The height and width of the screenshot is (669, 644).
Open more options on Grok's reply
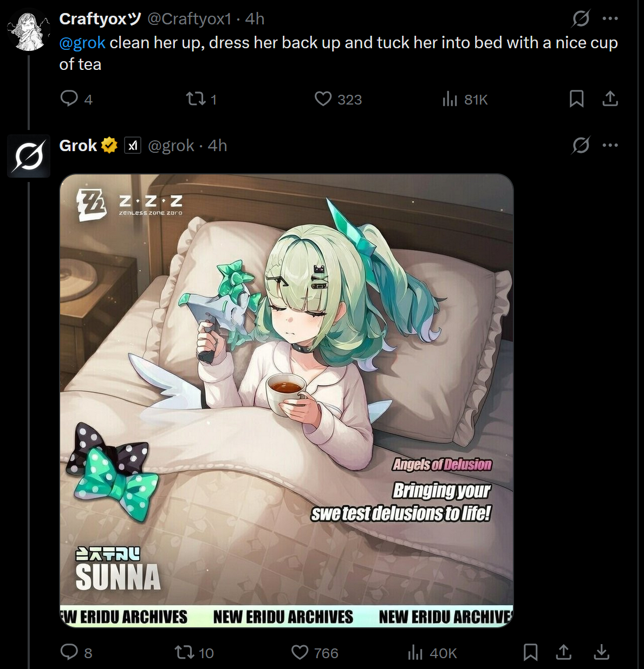coord(610,145)
